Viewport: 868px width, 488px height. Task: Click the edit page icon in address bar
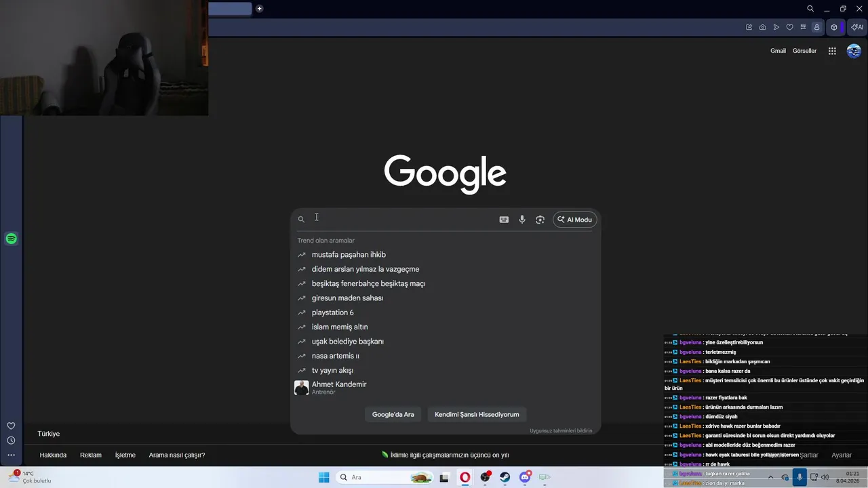tap(749, 27)
